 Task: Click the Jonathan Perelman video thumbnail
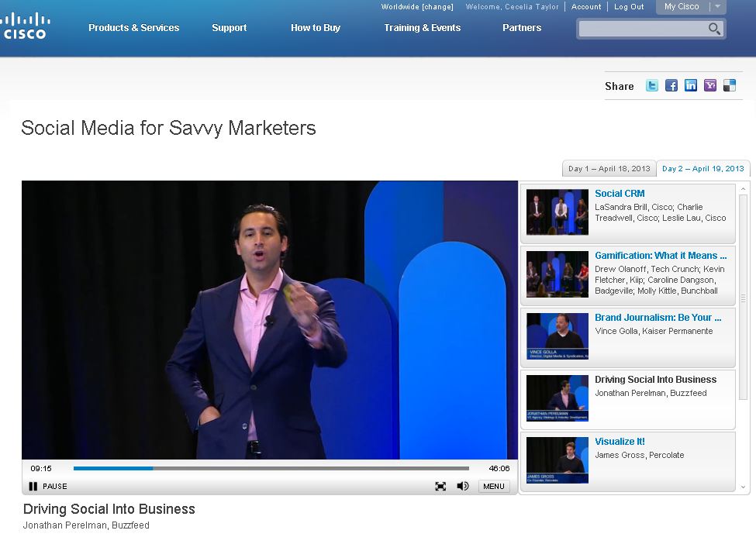558,398
